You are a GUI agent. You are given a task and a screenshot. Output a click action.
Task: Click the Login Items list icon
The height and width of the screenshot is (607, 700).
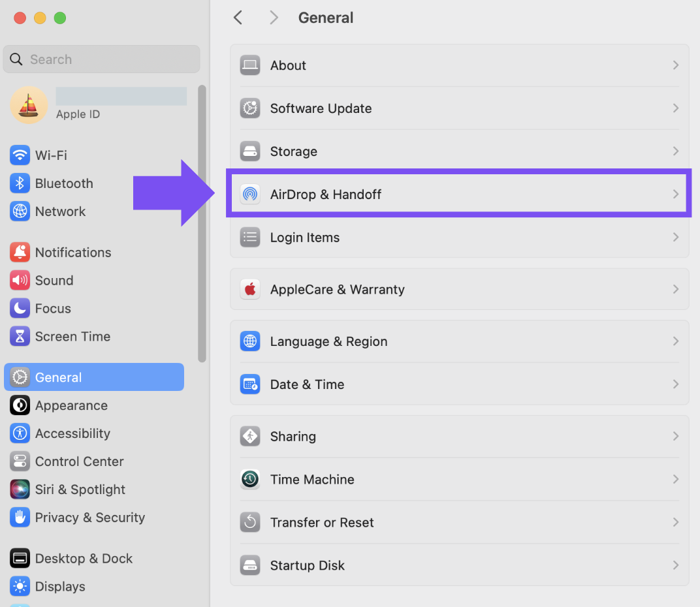pyautogui.click(x=250, y=238)
